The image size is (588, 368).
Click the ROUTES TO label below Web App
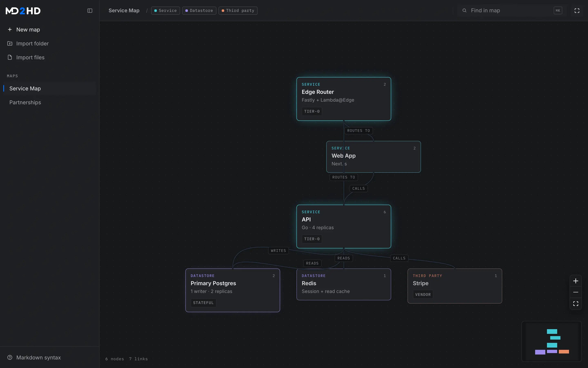click(x=344, y=177)
